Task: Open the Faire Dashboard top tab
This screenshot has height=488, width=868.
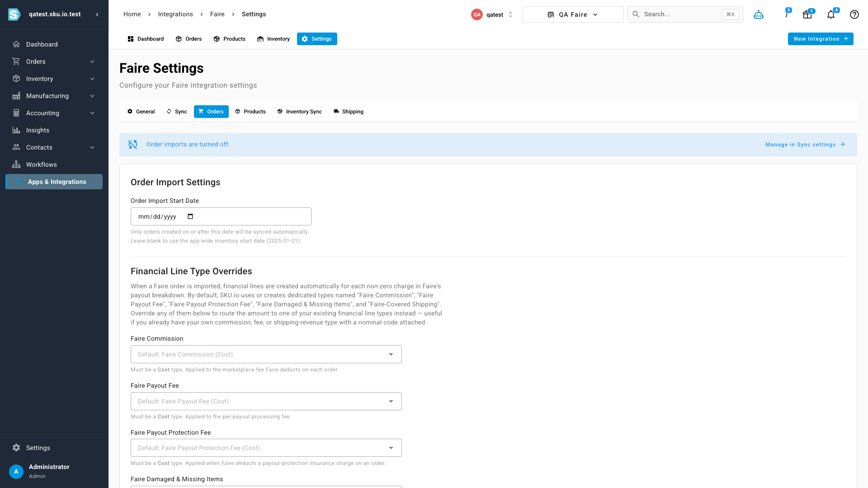Action: click(x=146, y=39)
